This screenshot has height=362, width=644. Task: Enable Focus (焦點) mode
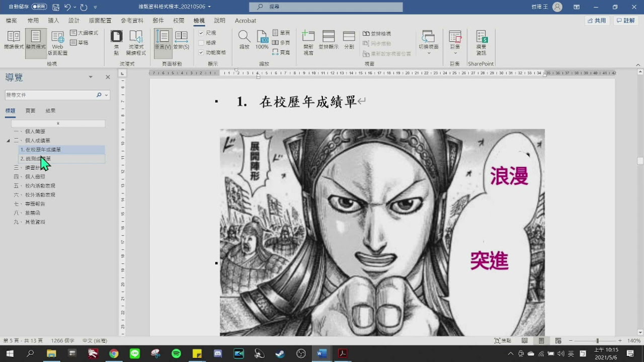pyautogui.click(x=116, y=43)
